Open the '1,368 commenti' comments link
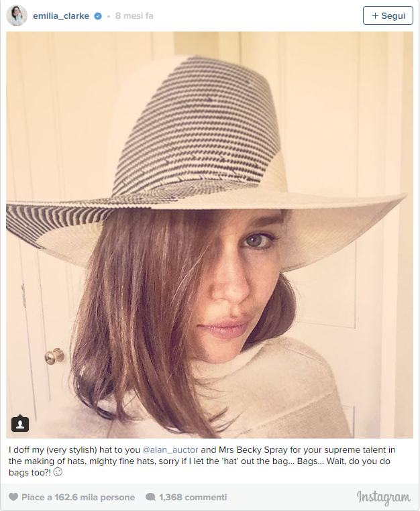This screenshot has height=511, width=420. [x=193, y=498]
